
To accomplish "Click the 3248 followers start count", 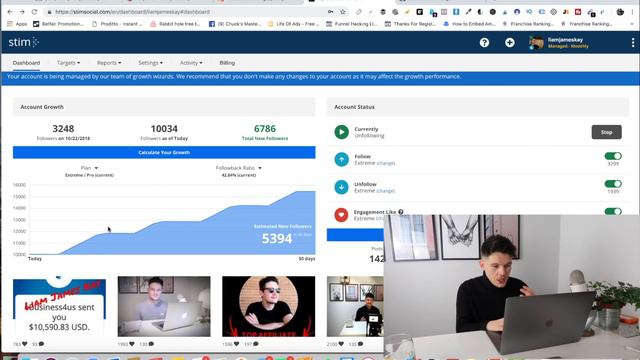I will [63, 129].
